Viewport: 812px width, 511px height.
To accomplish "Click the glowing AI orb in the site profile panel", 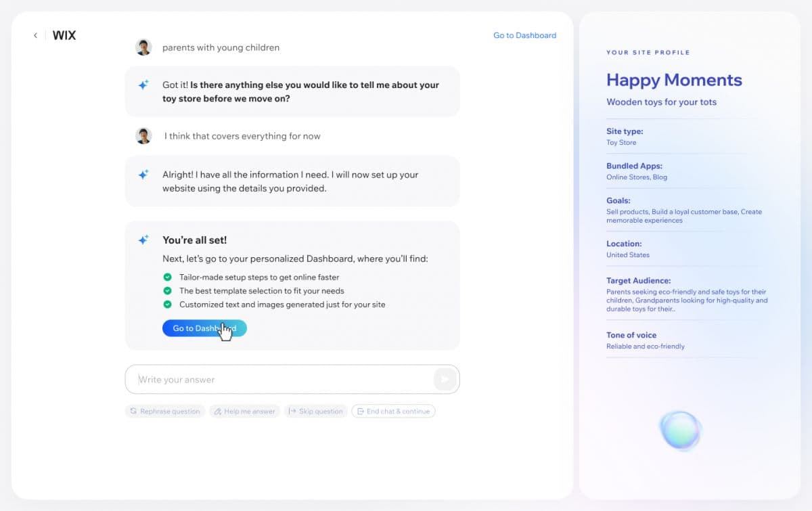I will pos(680,430).
